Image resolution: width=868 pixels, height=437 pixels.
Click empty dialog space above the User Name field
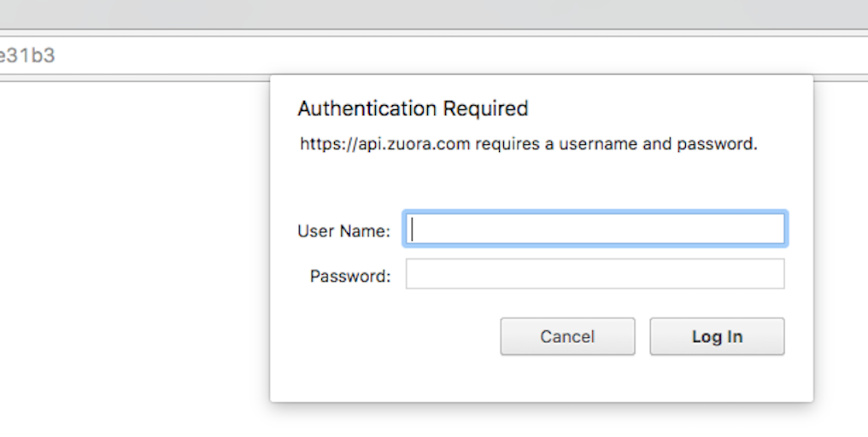coord(538,184)
